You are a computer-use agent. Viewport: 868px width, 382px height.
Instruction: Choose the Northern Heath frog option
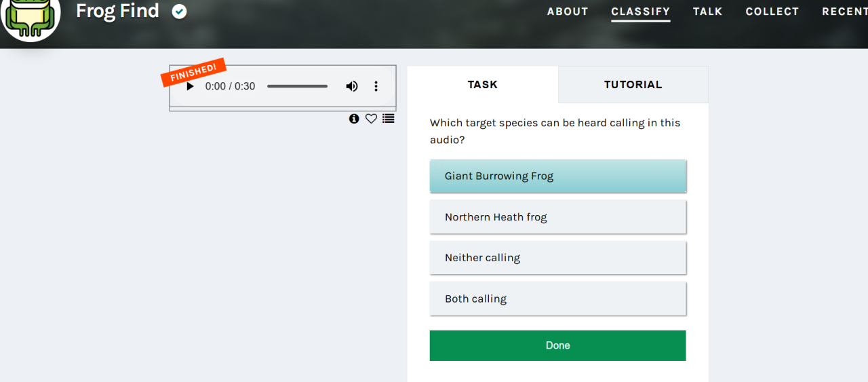click(558, 217)
